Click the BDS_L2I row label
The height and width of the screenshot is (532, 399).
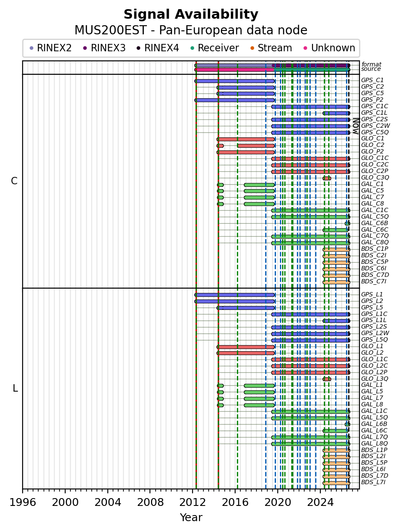point(373,456)
